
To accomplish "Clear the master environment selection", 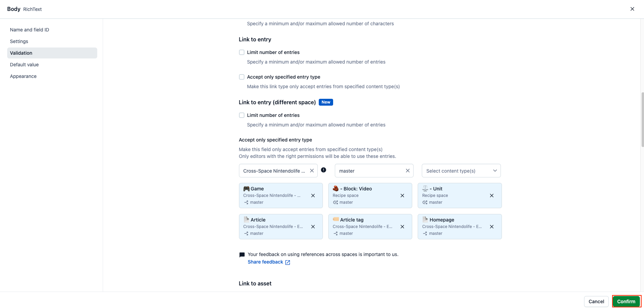I will 408,171.
